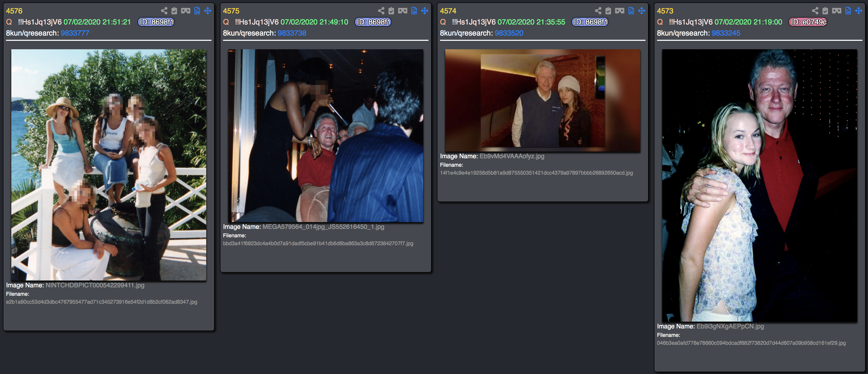868x374 pixels.
Task: Click the clipboard check icon on post 4573
Action: (x=825, y=11)
